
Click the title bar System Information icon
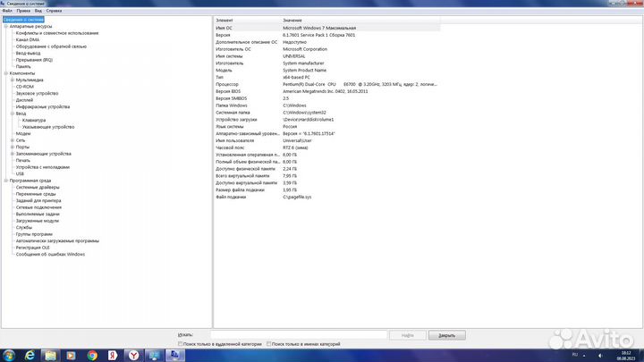click(4, 4)
